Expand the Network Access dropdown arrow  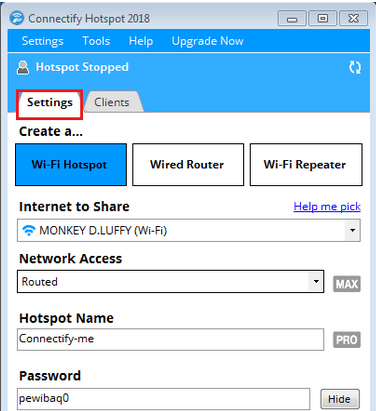[316, 282]
